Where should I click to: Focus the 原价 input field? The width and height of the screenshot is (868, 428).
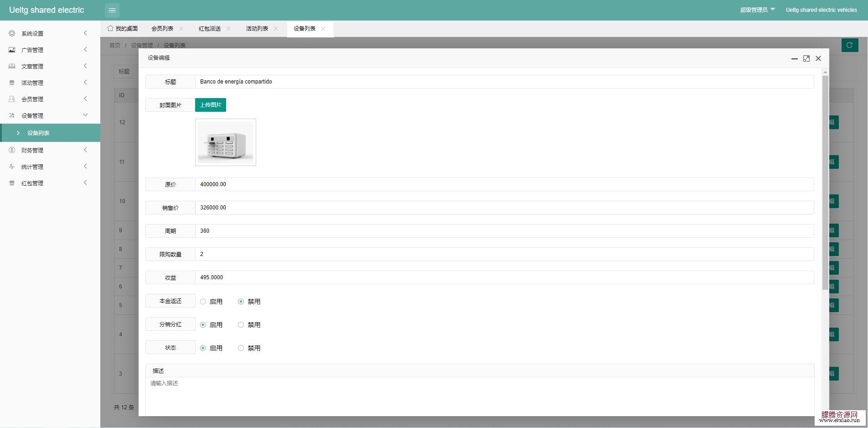[x=504, y=184]
